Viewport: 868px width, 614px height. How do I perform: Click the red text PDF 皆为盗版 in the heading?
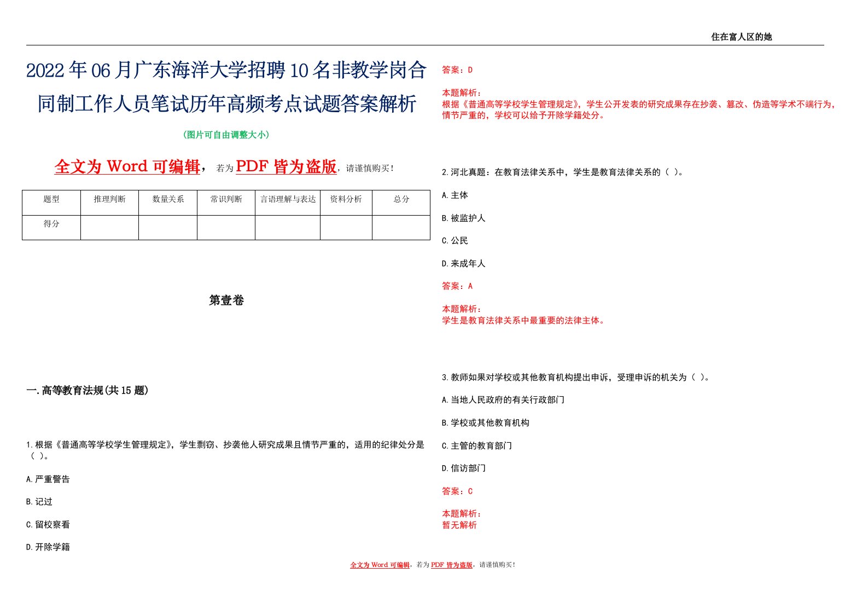pos(286,166)
